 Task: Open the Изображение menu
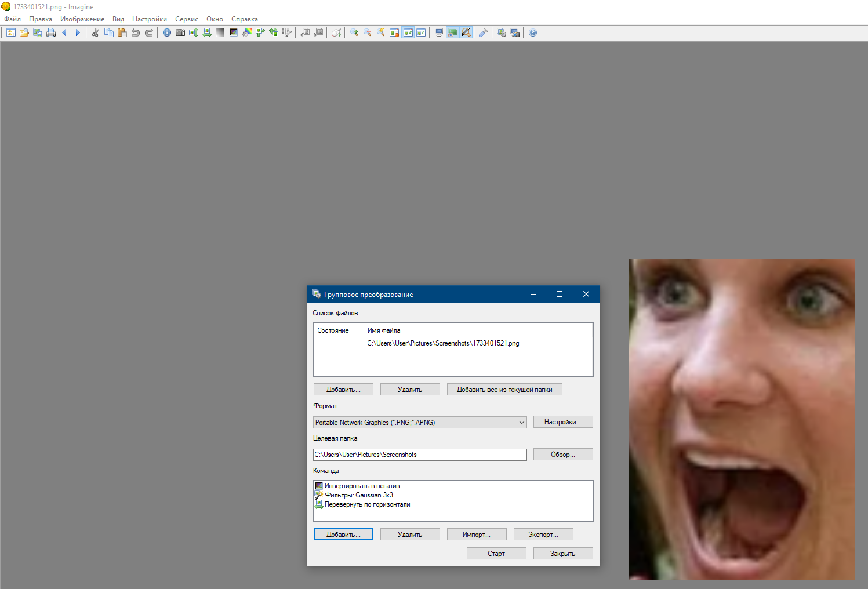(x=82, y=19)
